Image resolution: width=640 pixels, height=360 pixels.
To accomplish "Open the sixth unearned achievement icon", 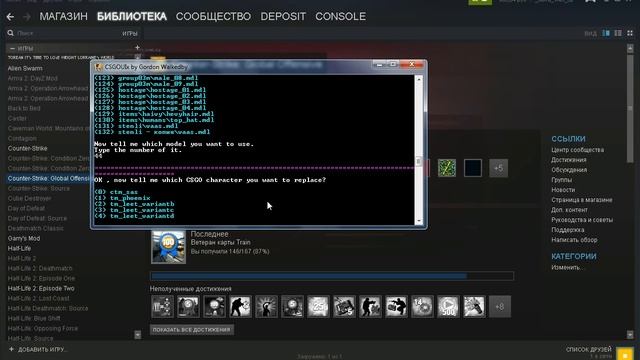I will click(292, 307).
